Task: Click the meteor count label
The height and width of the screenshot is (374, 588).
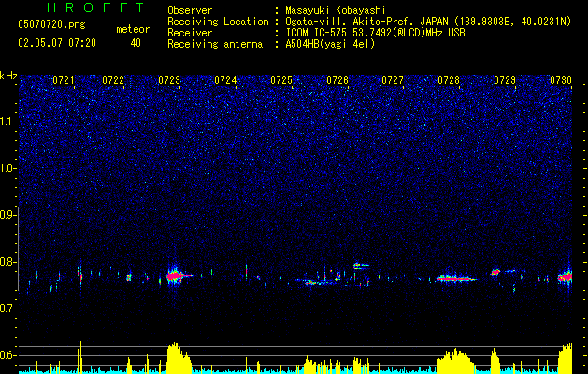Action: pyautogui.click(x=133, y=29)
